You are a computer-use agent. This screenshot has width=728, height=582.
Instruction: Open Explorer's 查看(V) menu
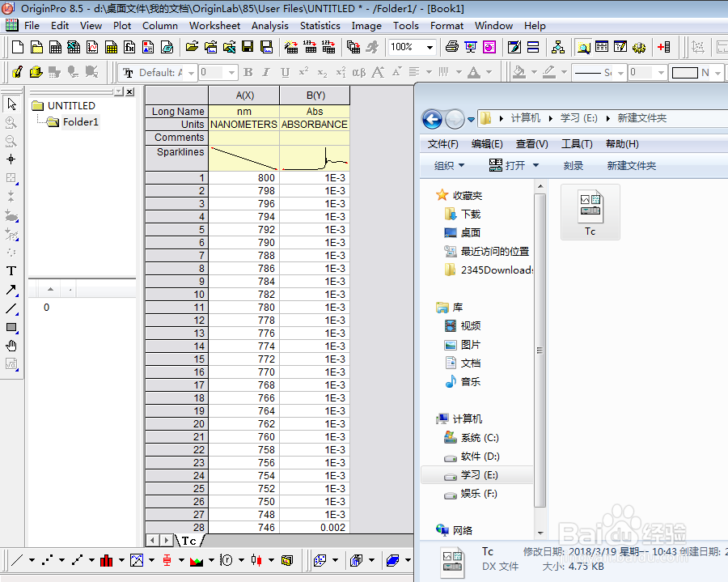(531, 144)
